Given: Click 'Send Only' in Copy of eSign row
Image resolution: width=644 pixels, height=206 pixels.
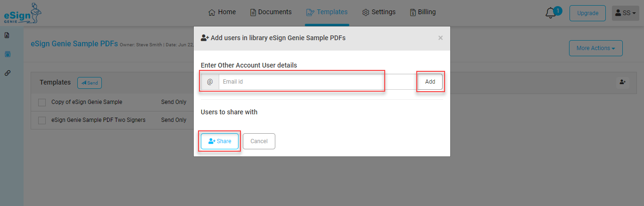Looking at the screenshot, I should 174,102.
